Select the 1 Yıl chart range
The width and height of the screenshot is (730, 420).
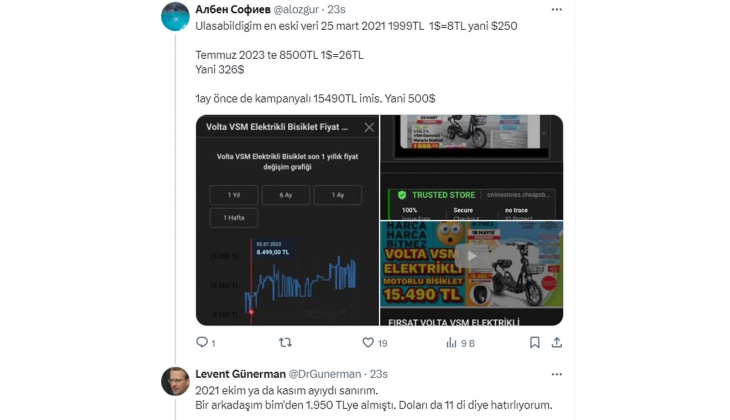coord(234,195)
